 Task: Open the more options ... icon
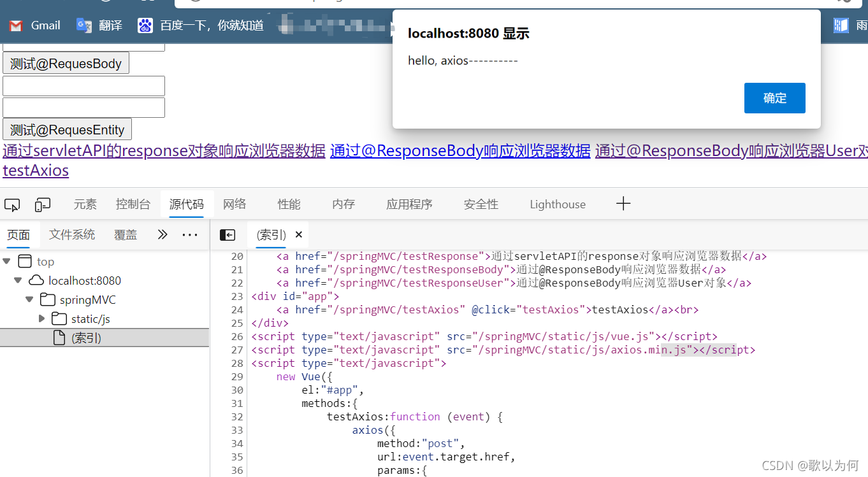pyautogui.click(x=189, y=234)
